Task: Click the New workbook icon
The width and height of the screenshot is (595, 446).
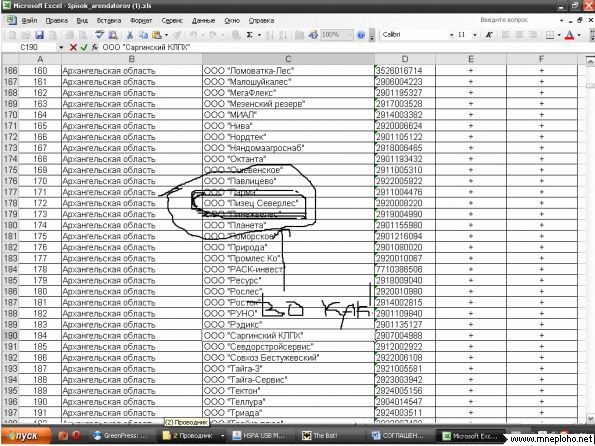Action: tap(13, 35)
